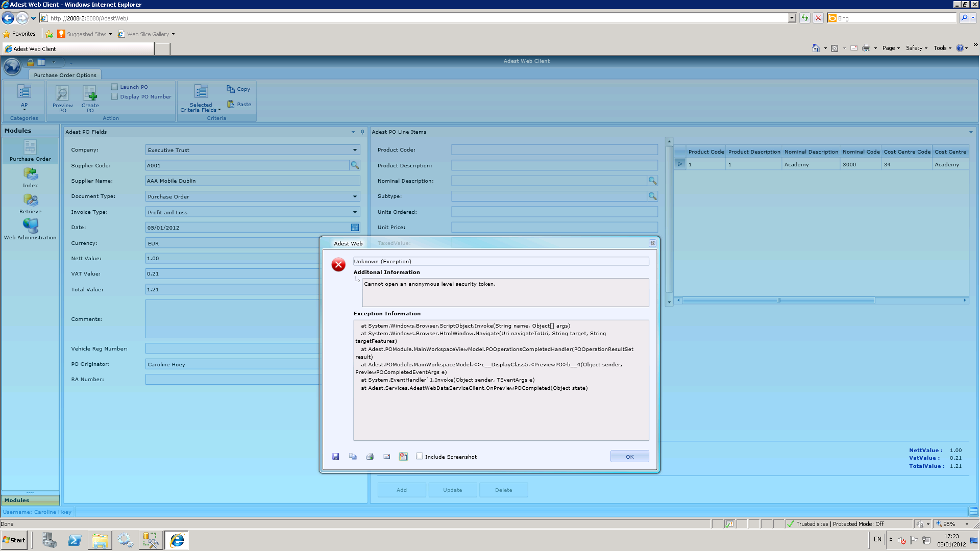Expand Selected Criteria Fields dropdown
This screenshot has width=980, height=551.
(201, 98)
